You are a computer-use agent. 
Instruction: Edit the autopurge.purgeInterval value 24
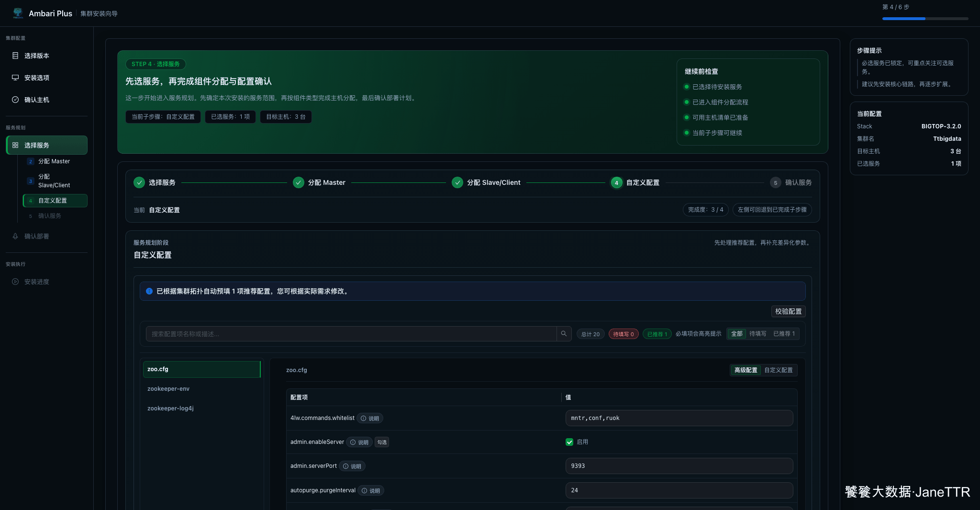tap(679, 490)
